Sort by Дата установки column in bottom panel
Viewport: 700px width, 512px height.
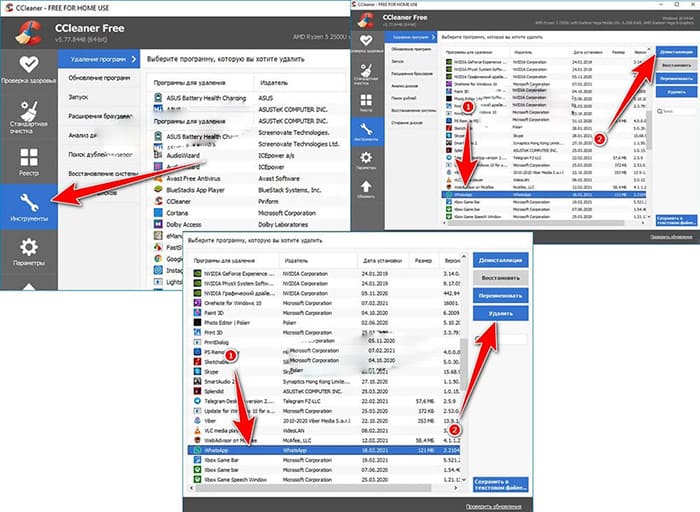point(383,261)
